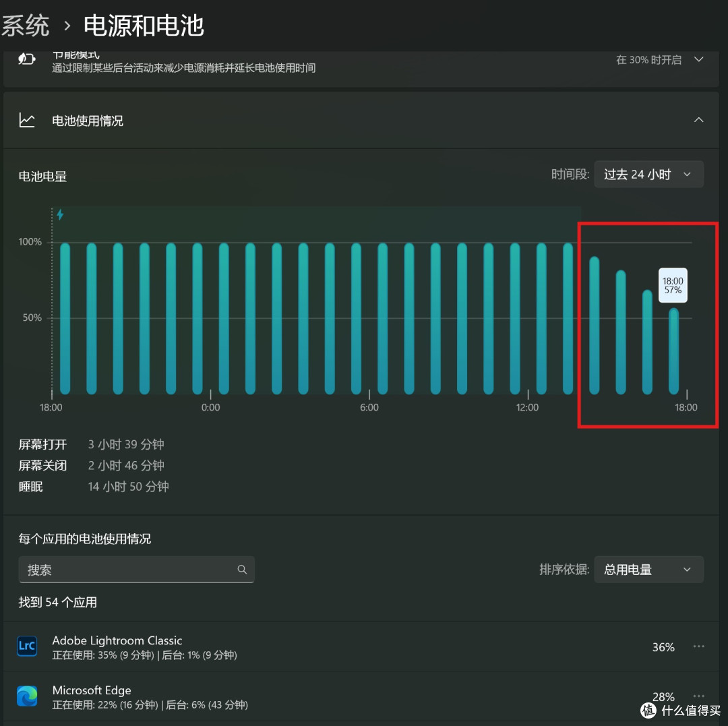Image resolution: width=728 pixels, height=726 pixels.
Task: Click the charging lightning bolt icon on the chart
Action: point(60,214)
